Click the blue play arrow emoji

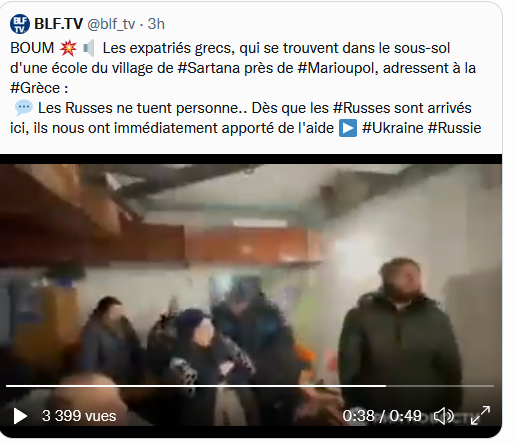tap(348, 128)
